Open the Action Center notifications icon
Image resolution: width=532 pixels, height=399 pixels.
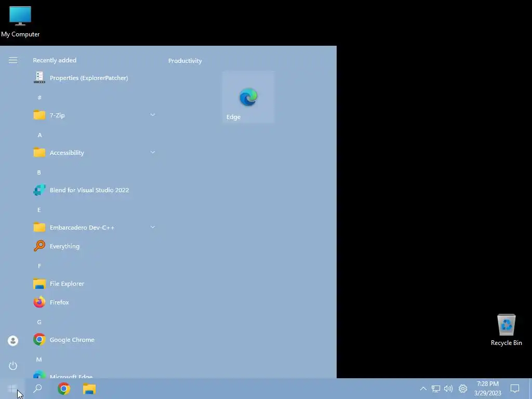[515, 389]
